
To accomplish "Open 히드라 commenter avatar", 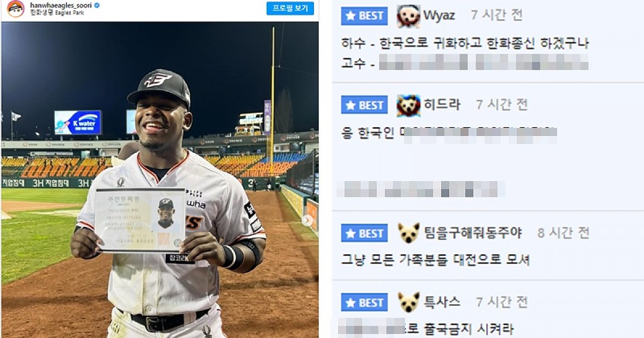I will (x=408, y=106).
